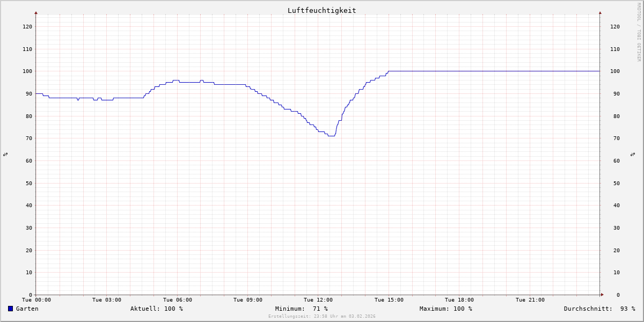Click the left-side % axis unit label
Screen dimensions: 644x322
pos(5,154)
